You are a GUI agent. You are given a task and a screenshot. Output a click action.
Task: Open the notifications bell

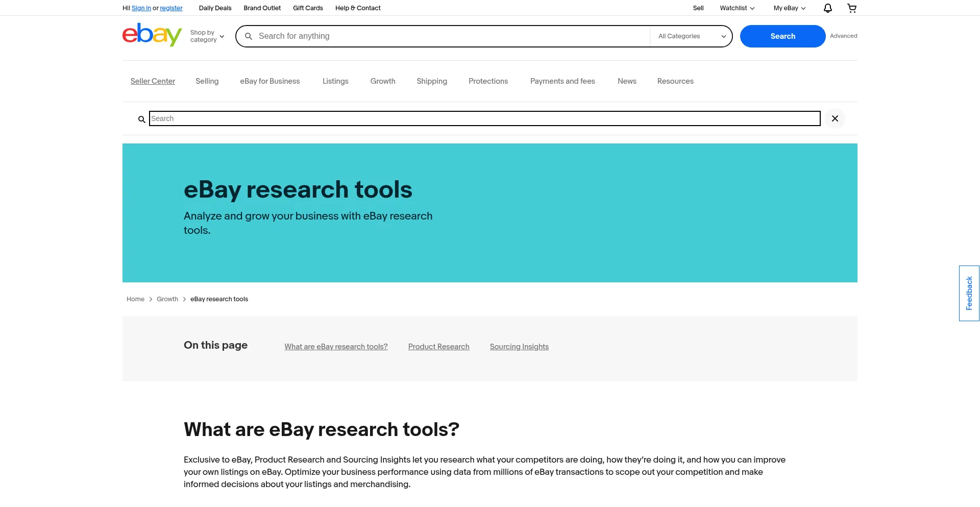827,8
